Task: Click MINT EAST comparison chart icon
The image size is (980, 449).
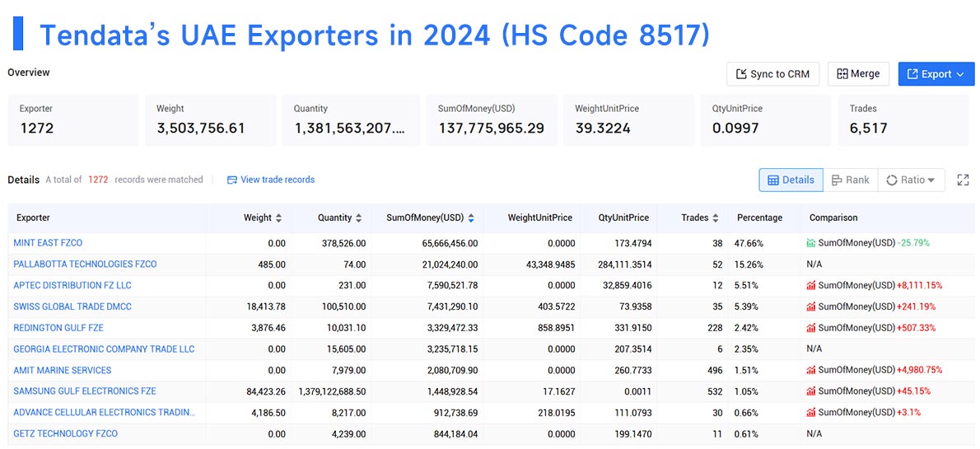Action: tap(811, 243)
